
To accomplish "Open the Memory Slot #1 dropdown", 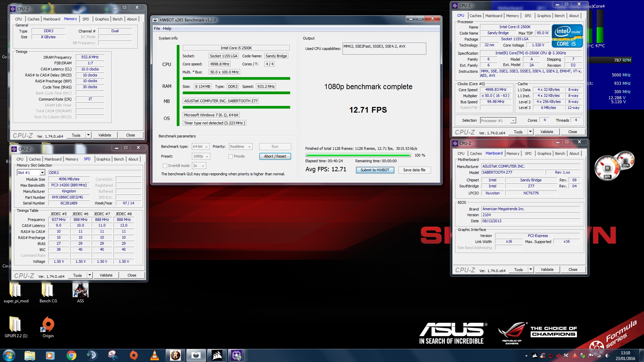I will click(x=31, y=173).
